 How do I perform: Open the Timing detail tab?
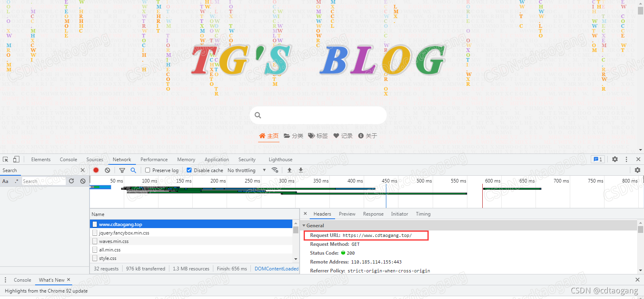[423, 214]
